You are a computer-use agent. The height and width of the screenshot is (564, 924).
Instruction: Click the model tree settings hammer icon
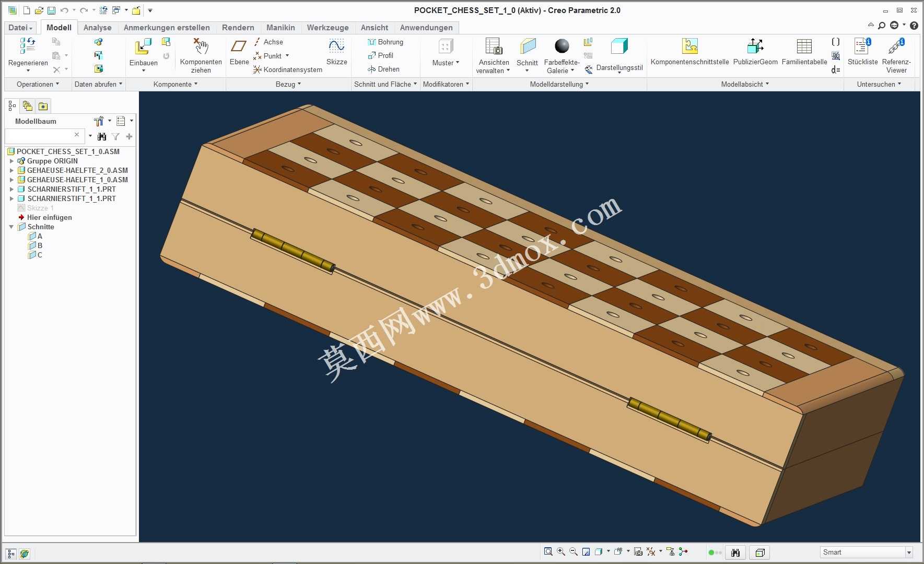[99, 121]
